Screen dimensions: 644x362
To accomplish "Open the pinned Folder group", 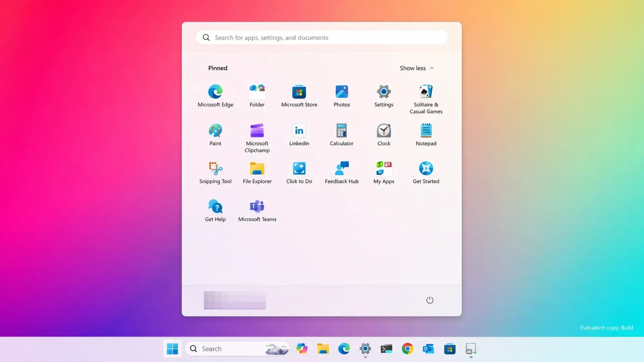I will 257,96.
